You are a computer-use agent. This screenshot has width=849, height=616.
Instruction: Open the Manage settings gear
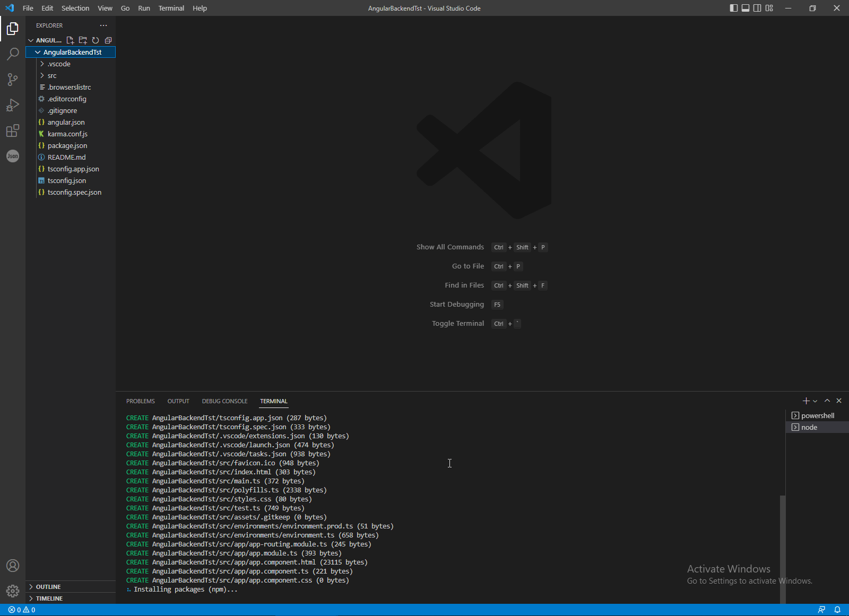13,591
